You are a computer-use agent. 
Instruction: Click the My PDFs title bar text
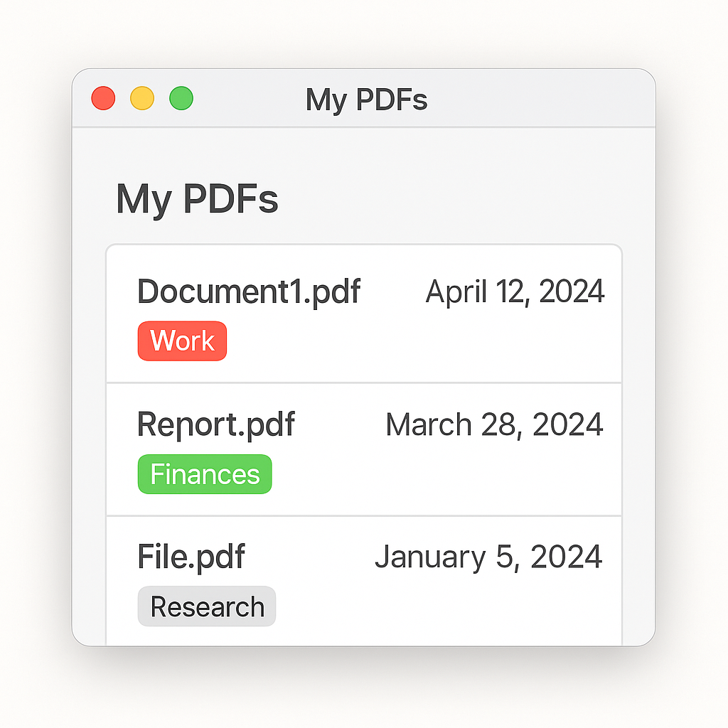(366, 100)
